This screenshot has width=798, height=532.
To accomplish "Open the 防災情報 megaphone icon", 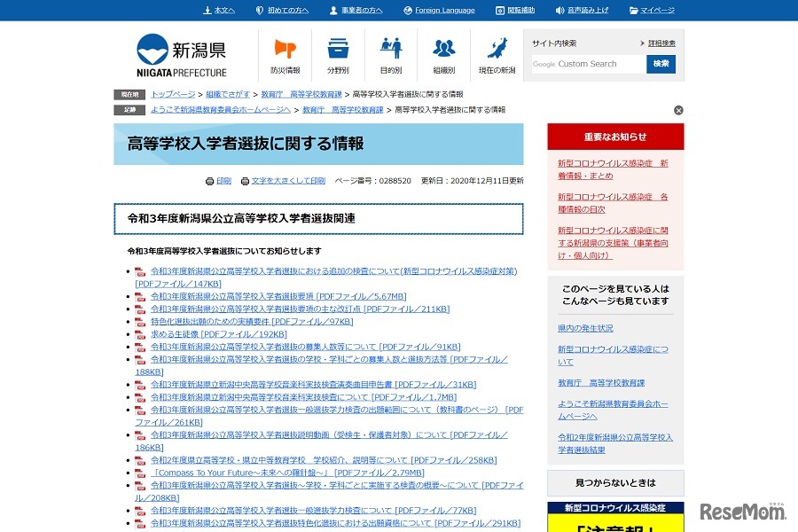I will tap(285, 55).
